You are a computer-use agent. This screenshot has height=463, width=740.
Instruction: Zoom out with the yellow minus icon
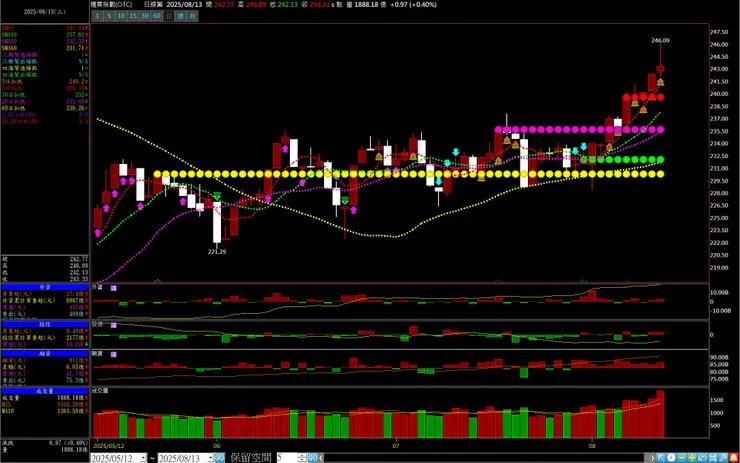click(x=681, y=458)
